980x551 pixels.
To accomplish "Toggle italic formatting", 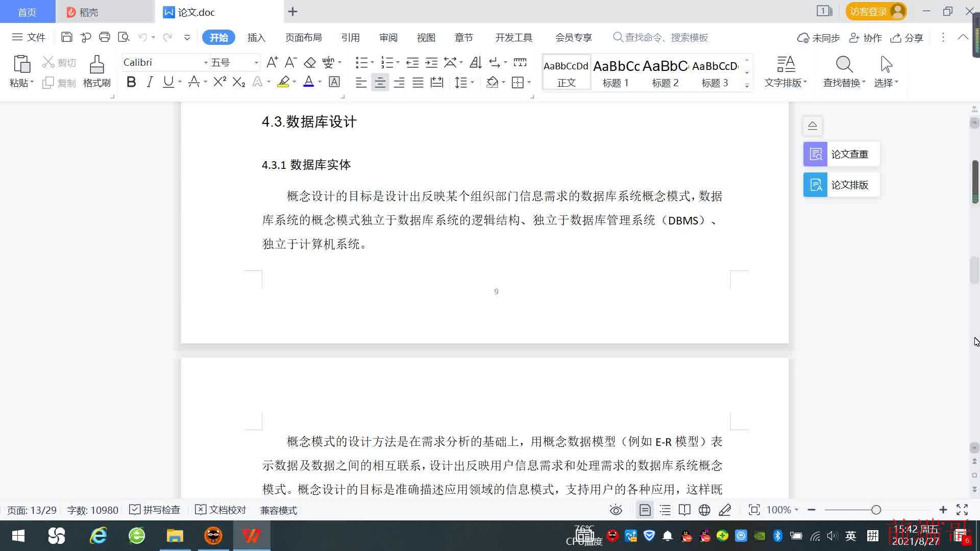I will tap(150, 82).
